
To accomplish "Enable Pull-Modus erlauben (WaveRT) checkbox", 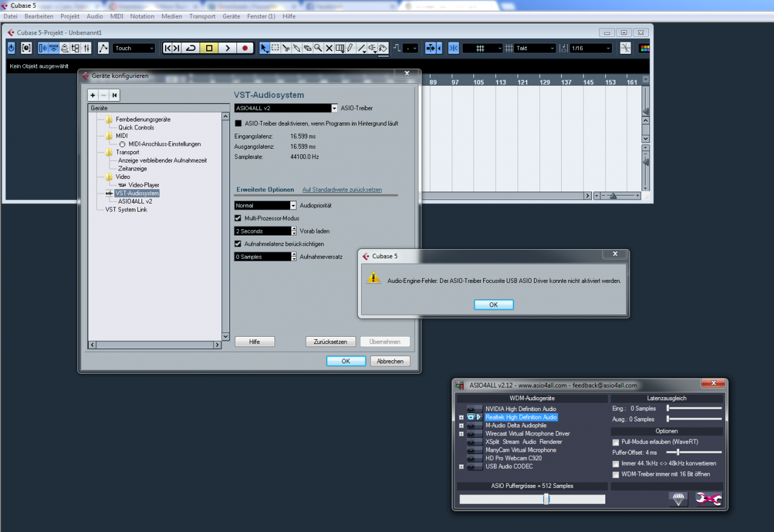I will point(616,442).
